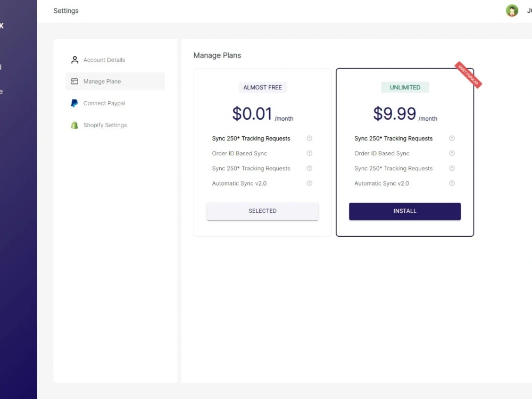Show info for second Sync 250* in Almost Free
Screen dimensions: 532x399
310,168
